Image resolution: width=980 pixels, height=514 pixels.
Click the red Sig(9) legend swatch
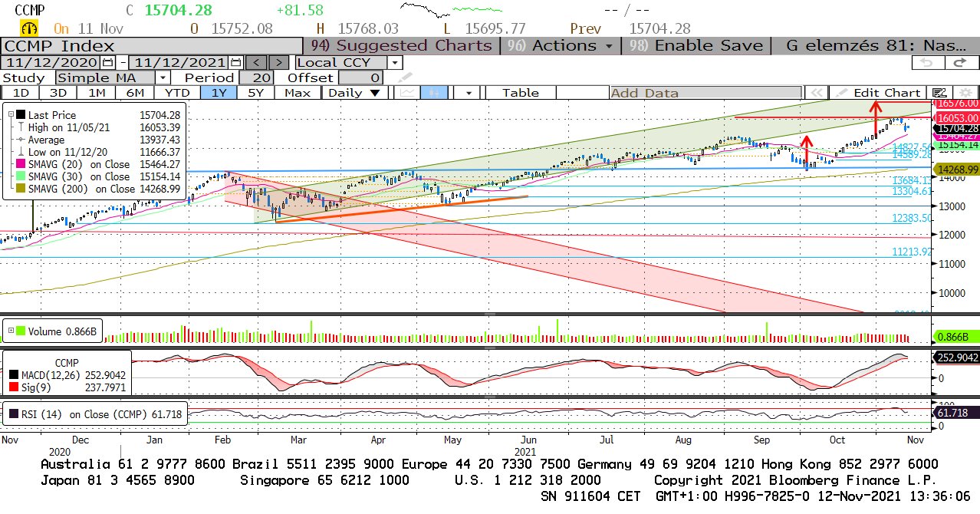tap(15, 387)
